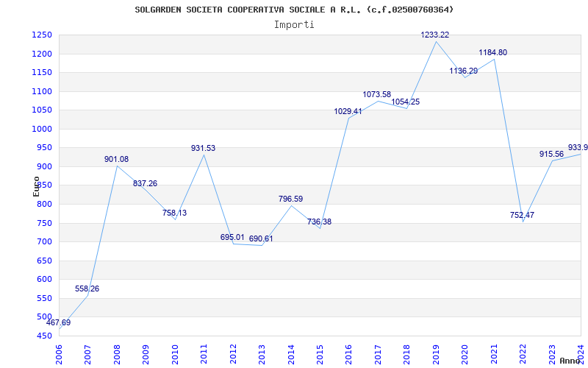Viewport: 588px width, 368px height.
Task: Select the 1073.58 data label
Action: click(377, 95)
